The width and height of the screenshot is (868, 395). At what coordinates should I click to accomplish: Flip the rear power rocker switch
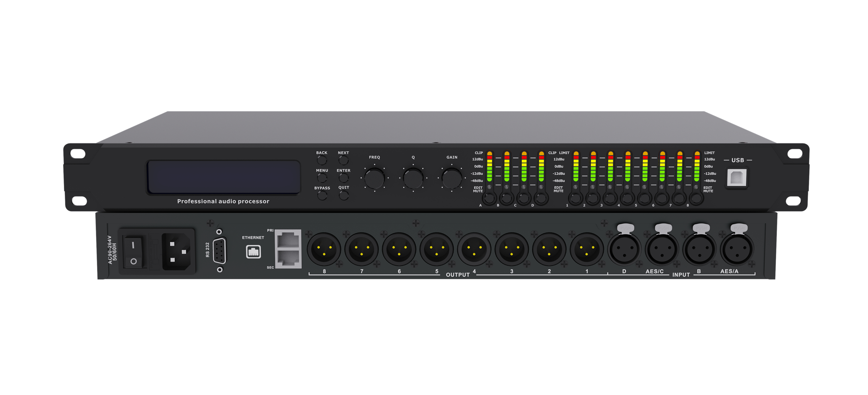(133, 252)
